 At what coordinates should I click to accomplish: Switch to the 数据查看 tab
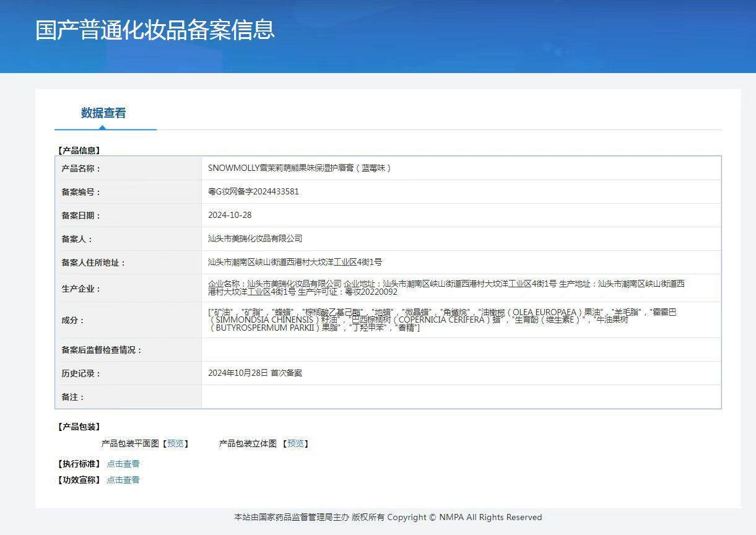click(x=103, y=113)
